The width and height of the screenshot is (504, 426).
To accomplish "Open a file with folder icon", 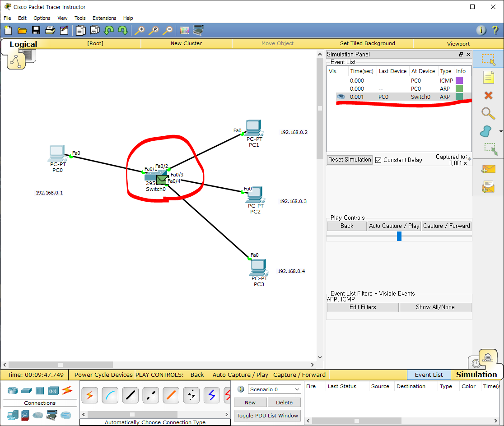I will click(x=22, y=31).
